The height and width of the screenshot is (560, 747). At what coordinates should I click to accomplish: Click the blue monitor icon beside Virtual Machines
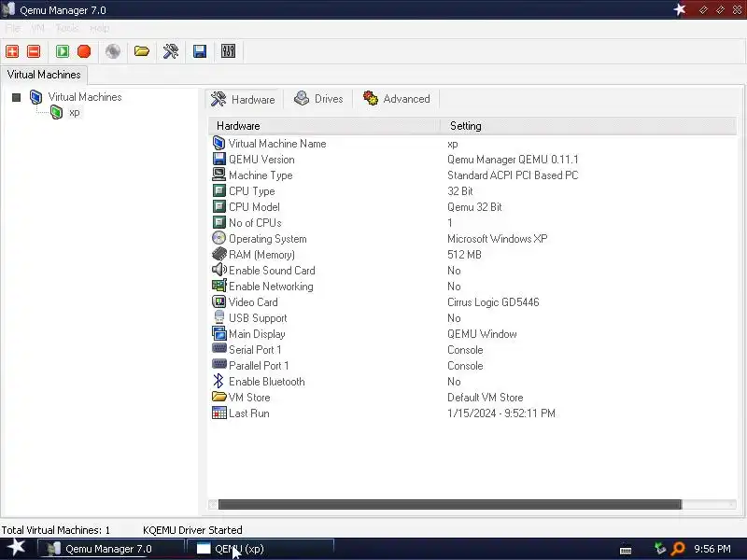[35, 97]
